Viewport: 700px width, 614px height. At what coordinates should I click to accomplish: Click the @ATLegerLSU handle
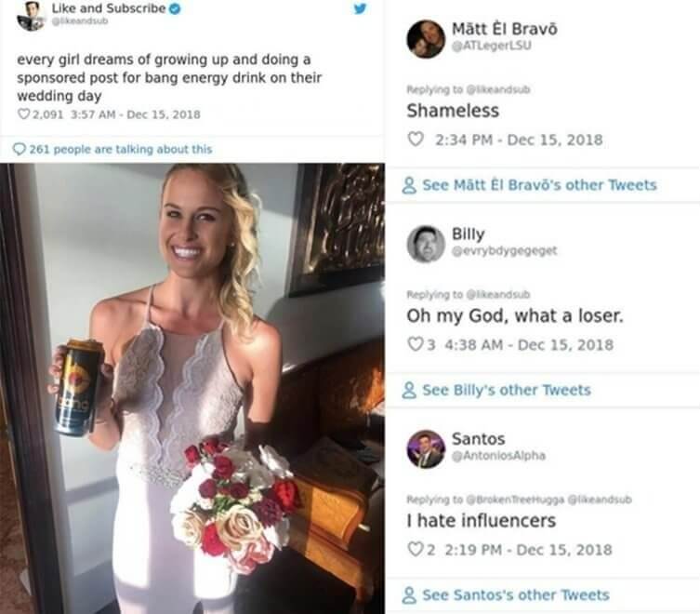pyautogui.click(x=492, y=46)
